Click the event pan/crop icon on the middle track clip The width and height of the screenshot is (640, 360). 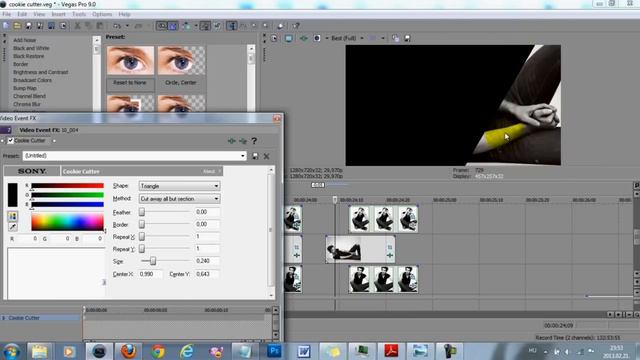[x=390, y=247]
